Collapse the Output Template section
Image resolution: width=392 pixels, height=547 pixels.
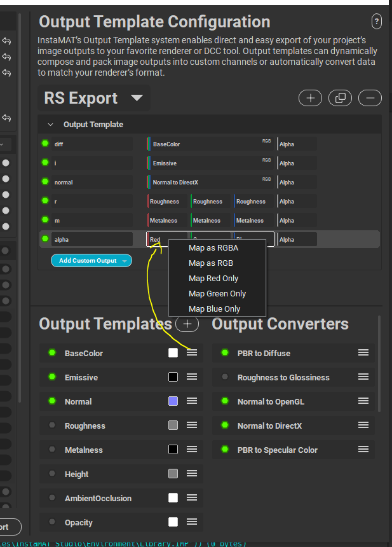pos(51,125)
